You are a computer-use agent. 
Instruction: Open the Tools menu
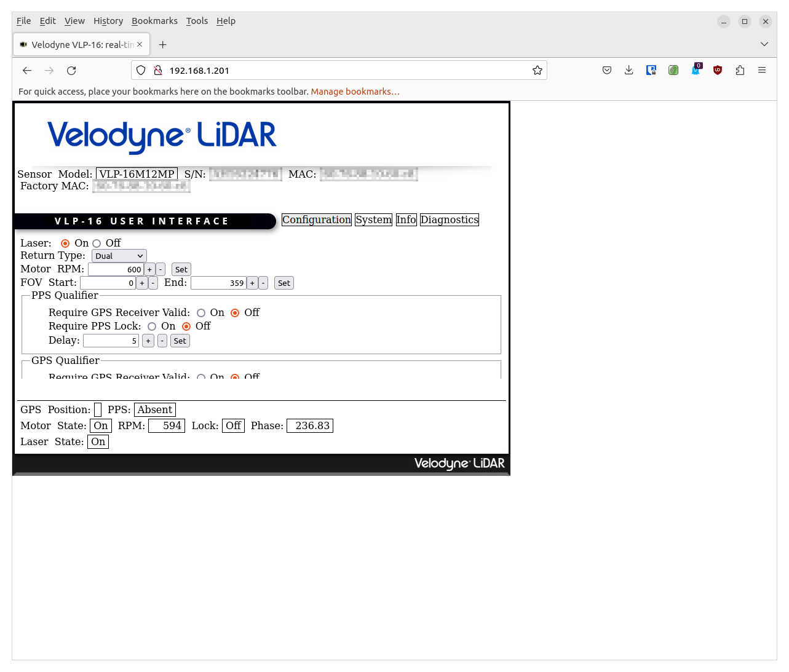[x=197, y=21]
